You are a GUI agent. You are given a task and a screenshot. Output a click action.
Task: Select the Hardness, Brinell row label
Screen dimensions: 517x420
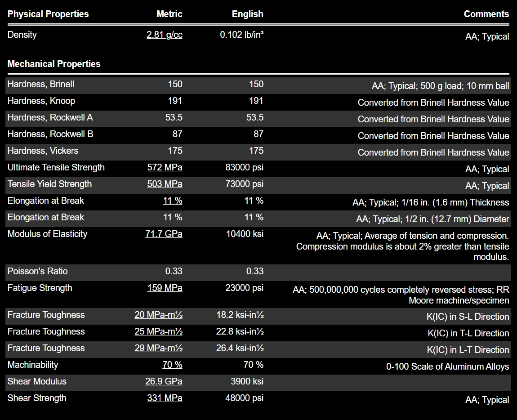point(41,84)
